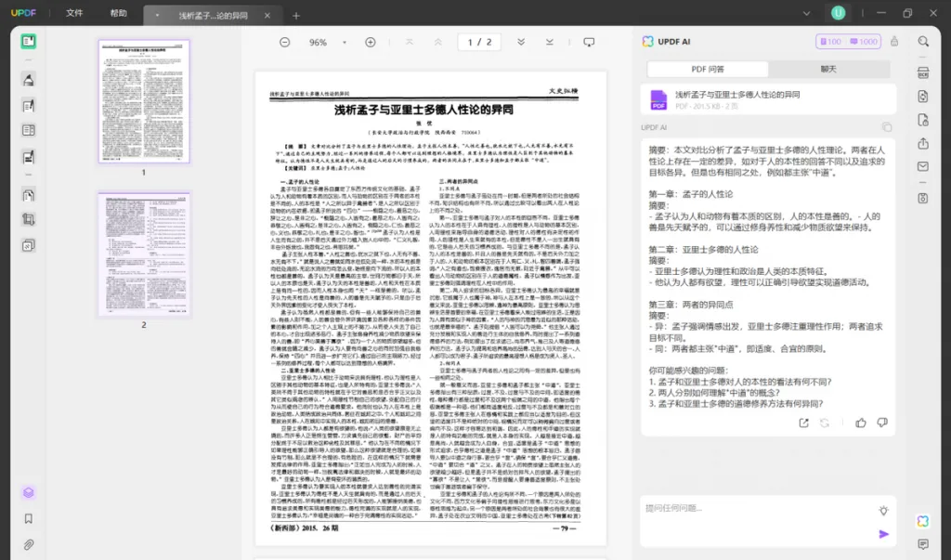Open the Page Tools watermark icon

[x=29, y=246]
